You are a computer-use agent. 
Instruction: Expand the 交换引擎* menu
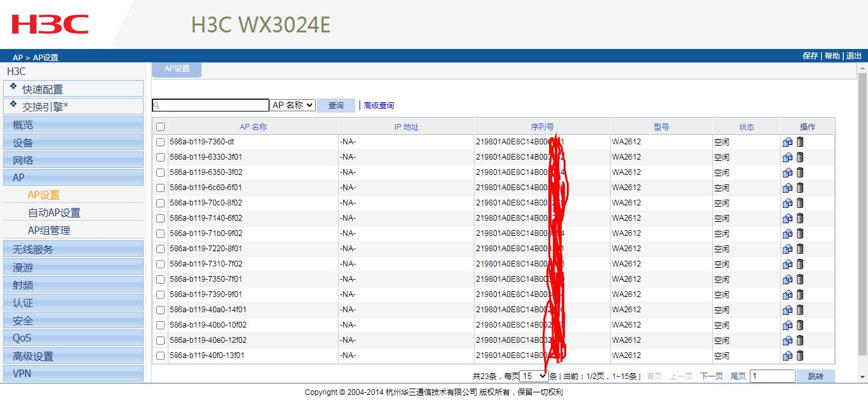pos(74,106)
